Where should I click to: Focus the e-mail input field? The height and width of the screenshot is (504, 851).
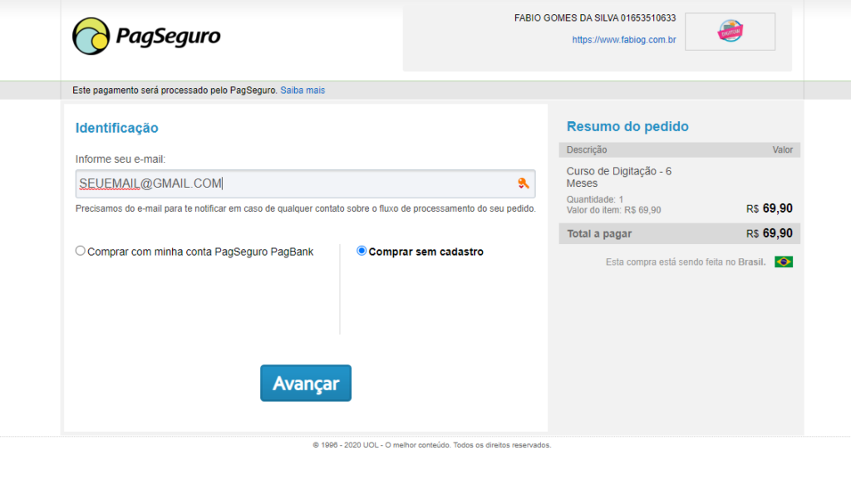pos(291,183)
